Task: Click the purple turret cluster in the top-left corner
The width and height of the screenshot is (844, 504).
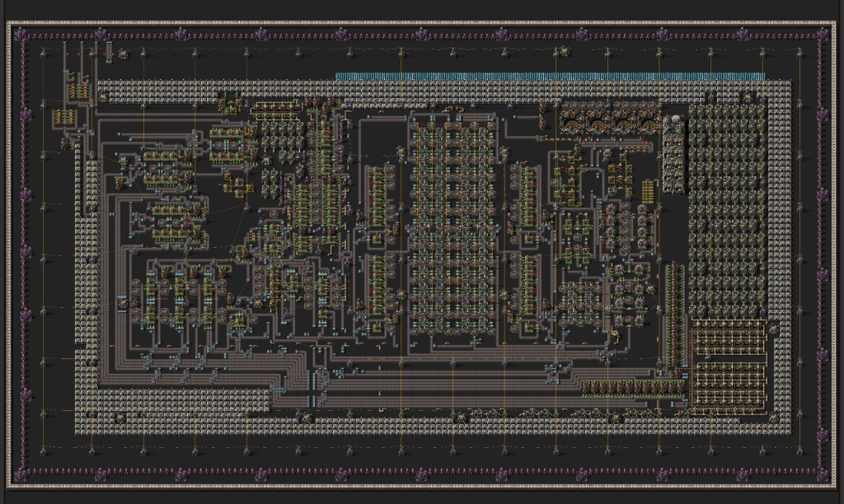Action: tap(21, 35)
